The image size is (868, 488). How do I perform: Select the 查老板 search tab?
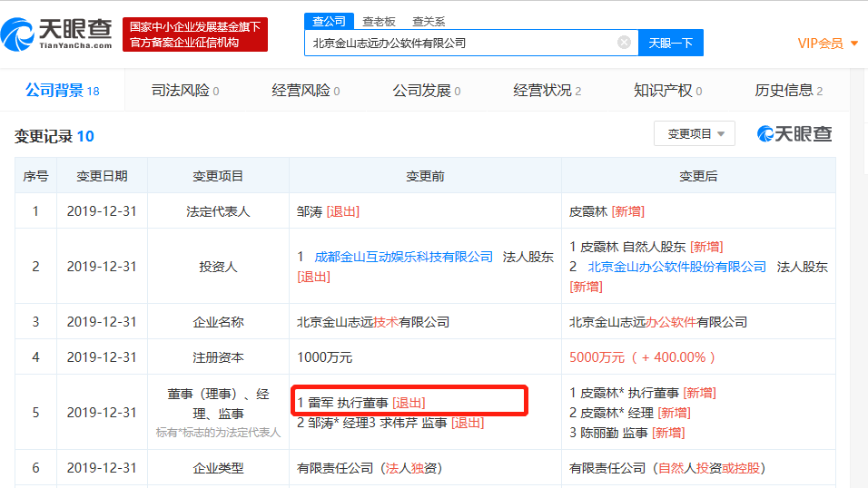click(x=379, y=22)
